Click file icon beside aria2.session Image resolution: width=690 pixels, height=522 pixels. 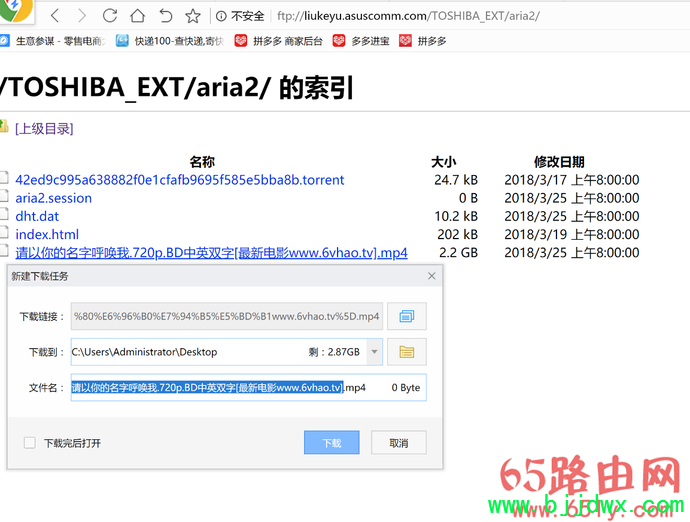4,196
